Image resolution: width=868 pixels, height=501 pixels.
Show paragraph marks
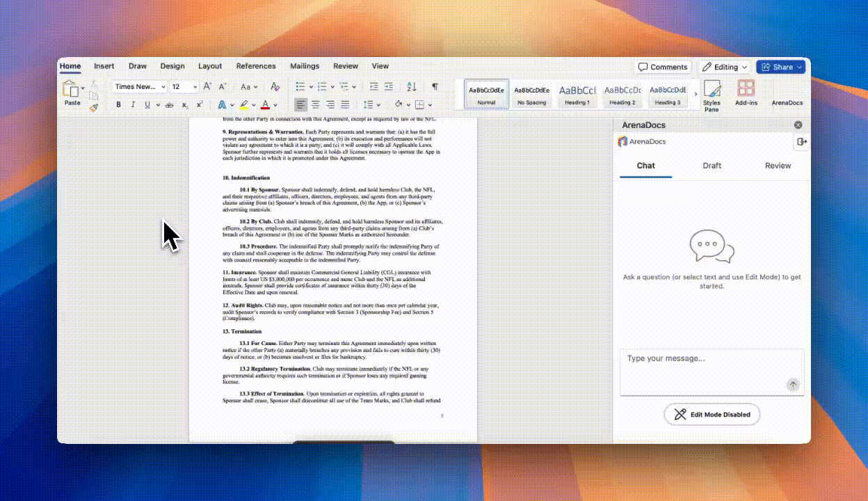coord(434,86)
